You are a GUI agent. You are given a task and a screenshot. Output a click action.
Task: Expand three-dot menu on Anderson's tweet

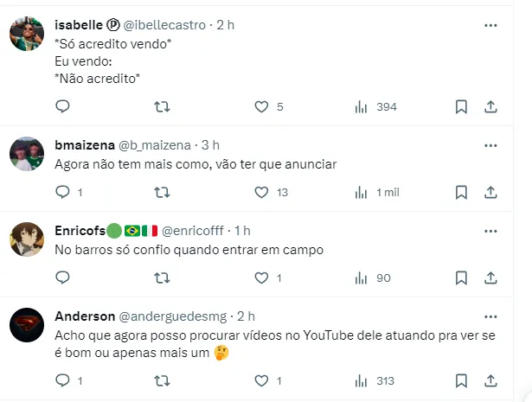(x=490, y=316)
